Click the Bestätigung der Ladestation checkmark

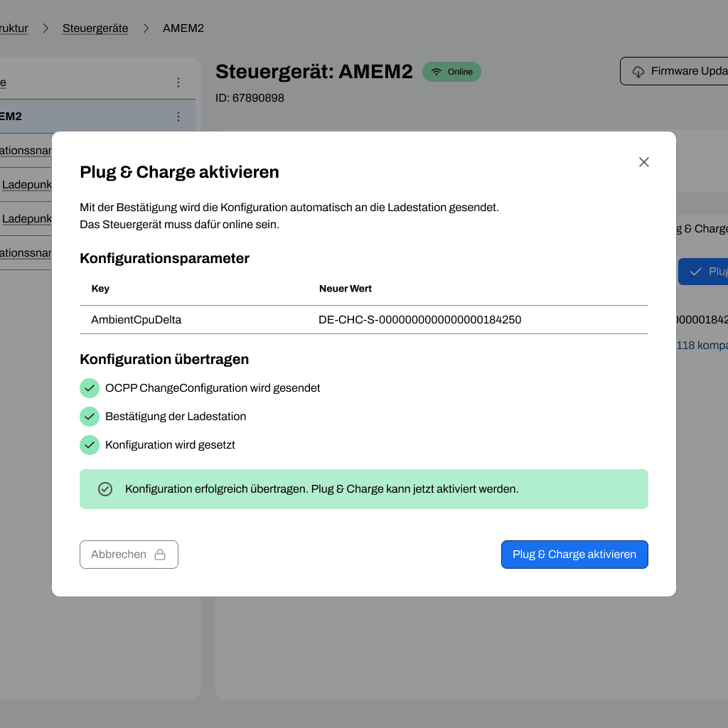pos(90,417)
